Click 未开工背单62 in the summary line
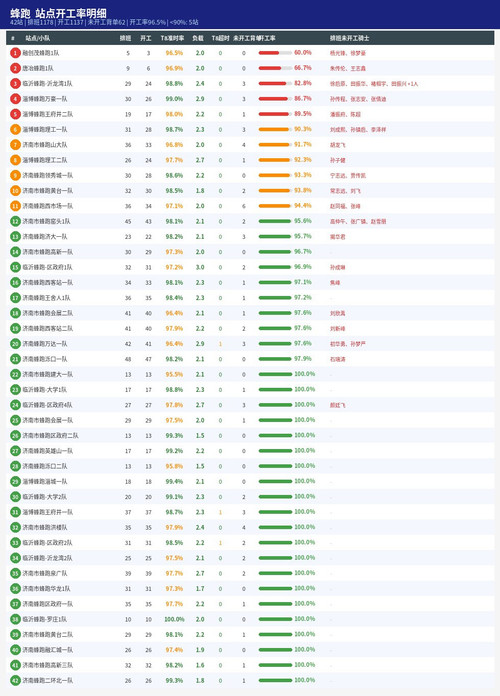The height and width of the screenshot is (696, 500). pyautogui.click(x=107, y=22)
